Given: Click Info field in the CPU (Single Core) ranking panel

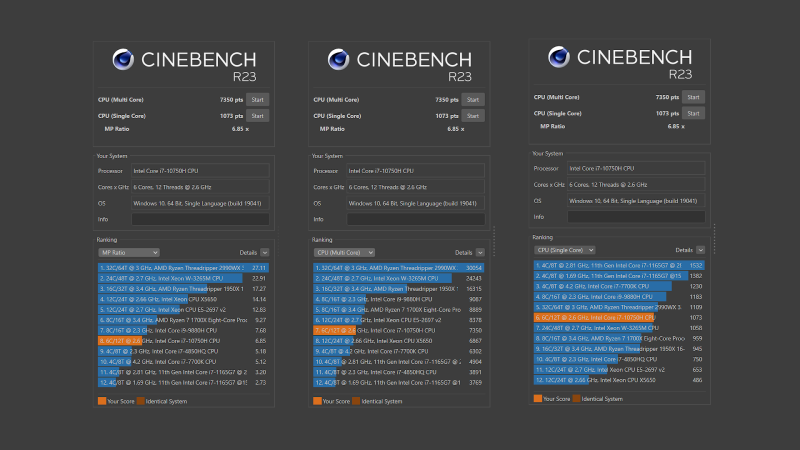Looking at the screenshot, I should pyautogui.click(x=636, y=217).
